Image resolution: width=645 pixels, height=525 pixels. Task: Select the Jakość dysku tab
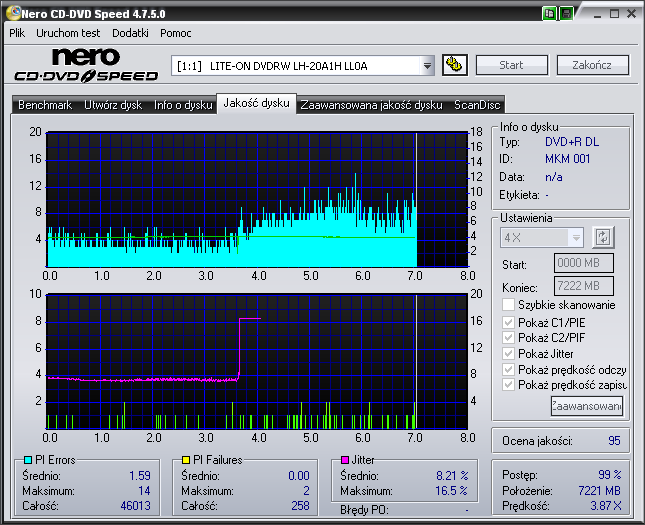point(256,103)
